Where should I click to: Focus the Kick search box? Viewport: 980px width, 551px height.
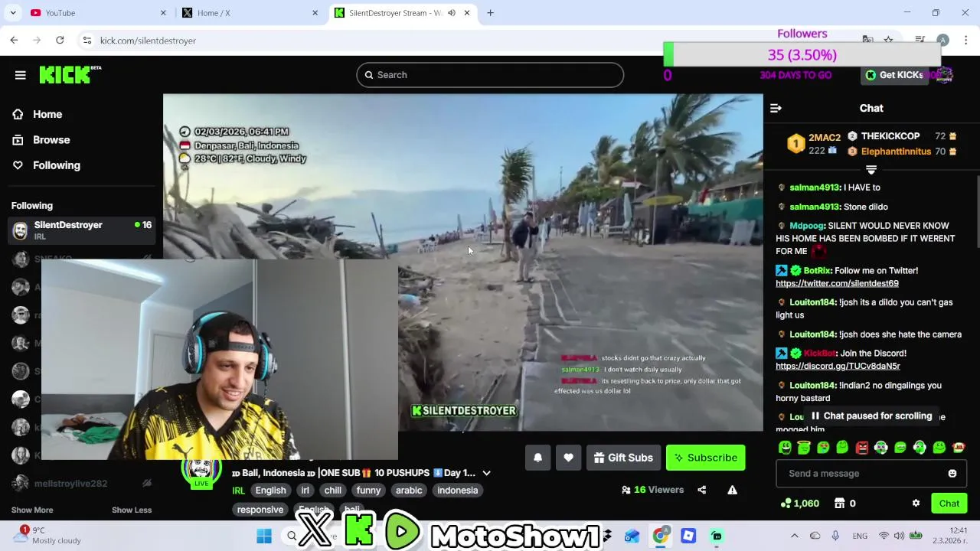pos(490,75)
